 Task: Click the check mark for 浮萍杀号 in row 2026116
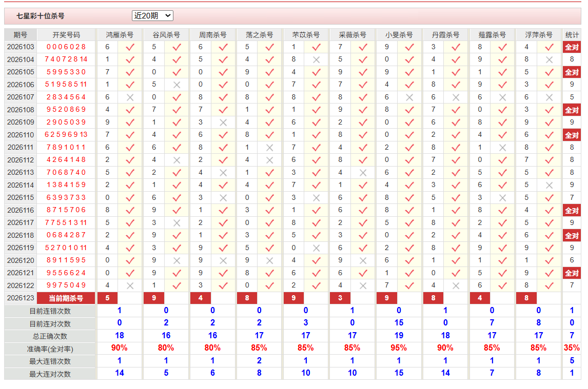tap(549, 210)
